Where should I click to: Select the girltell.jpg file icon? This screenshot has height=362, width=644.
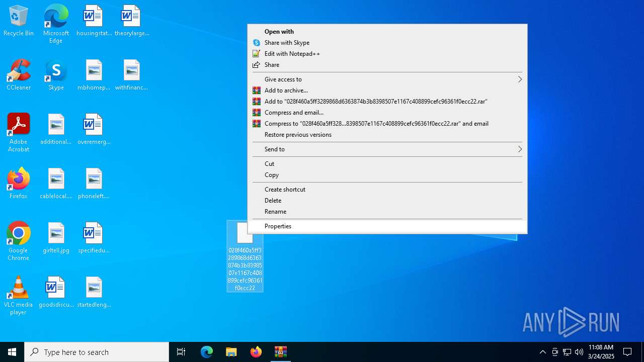(x=56, y=238)
